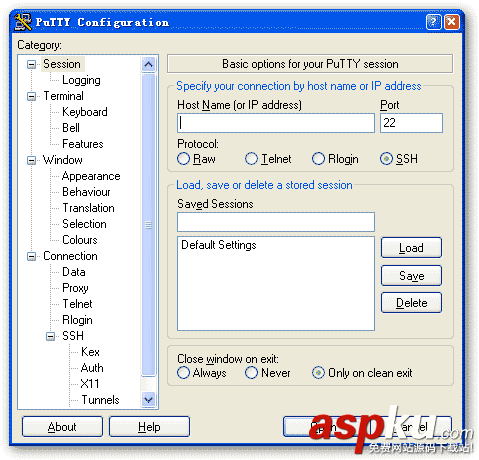
Task: Click the category list scroll down arrow
Action: [148, 399]
